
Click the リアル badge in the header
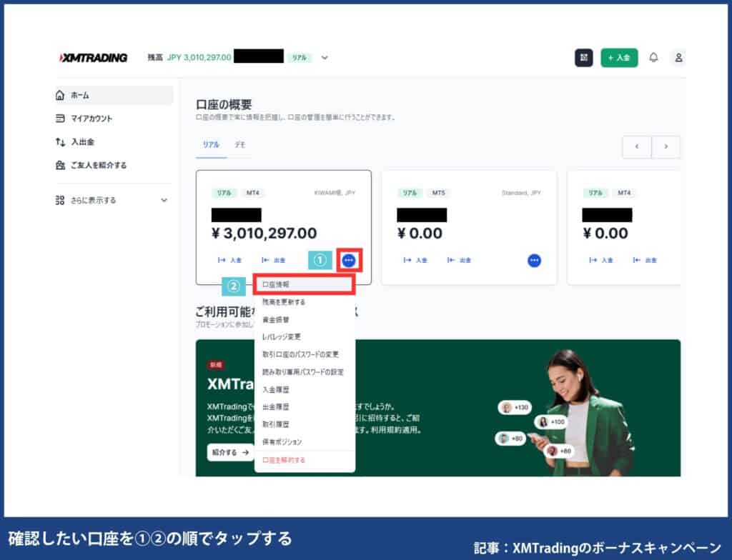[x=300, y=58]
